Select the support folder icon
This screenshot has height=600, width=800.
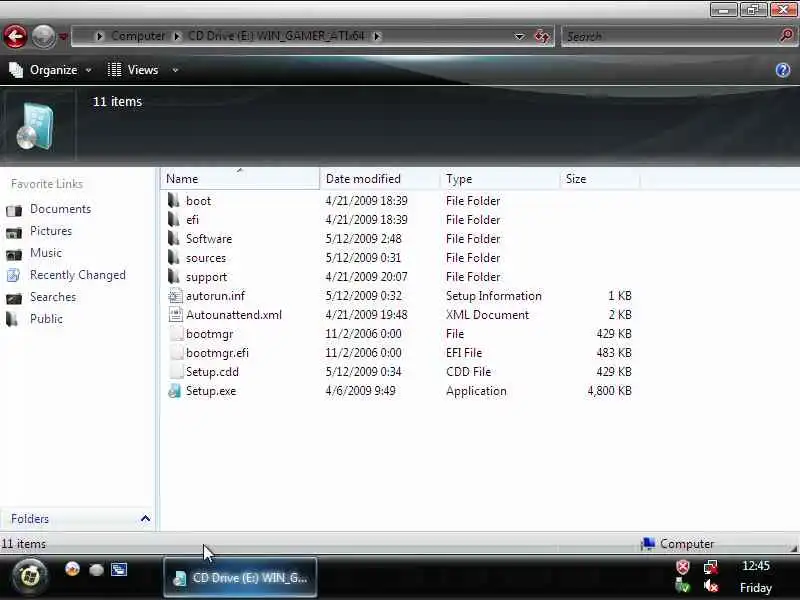click(174, 277)
